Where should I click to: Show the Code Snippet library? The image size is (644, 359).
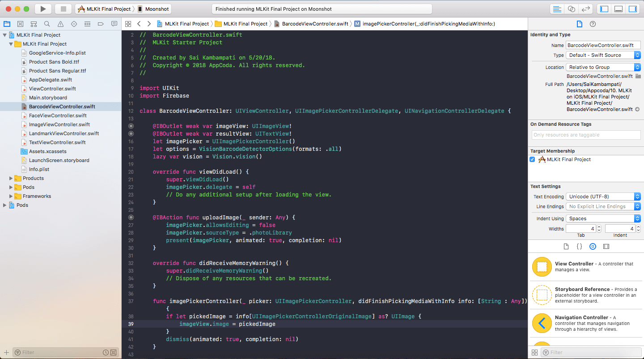(579, 246)
